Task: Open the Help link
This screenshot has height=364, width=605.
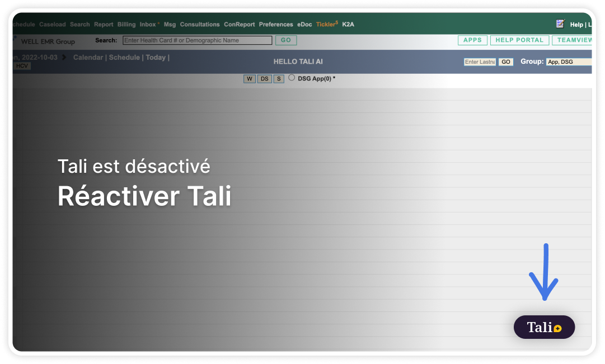Action: click(576, 25)
